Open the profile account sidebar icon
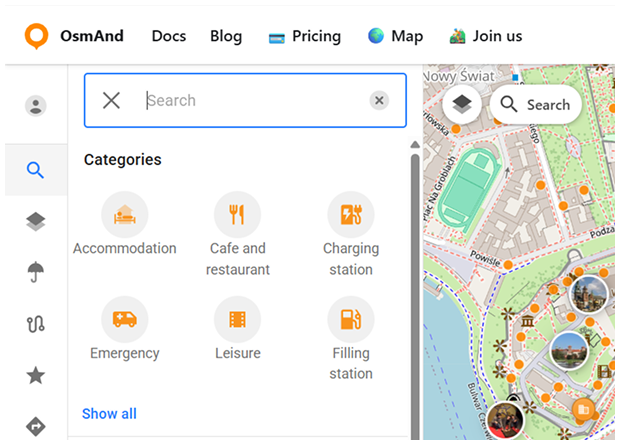The width and height of the screenshot is (620, 445). click(x=36, y=106)
